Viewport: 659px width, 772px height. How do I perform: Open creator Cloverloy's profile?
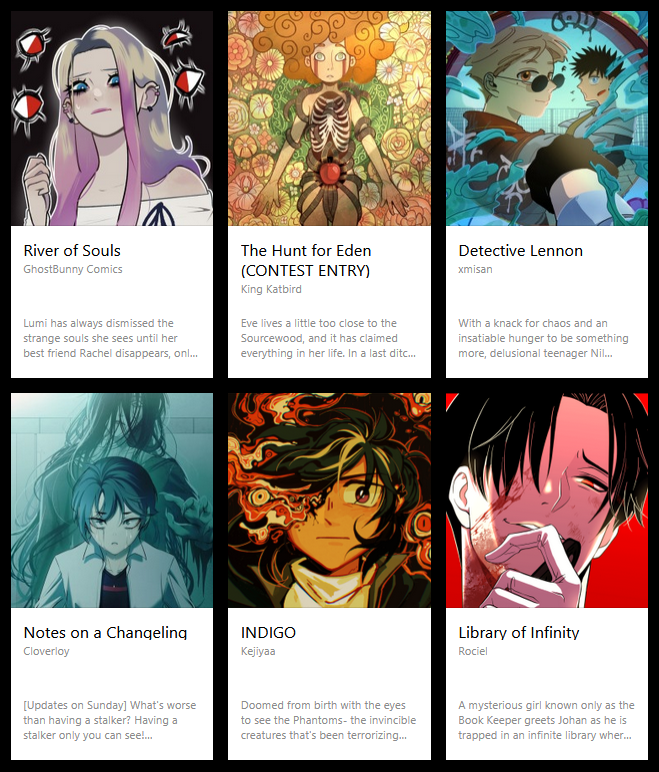coord(46,651)
